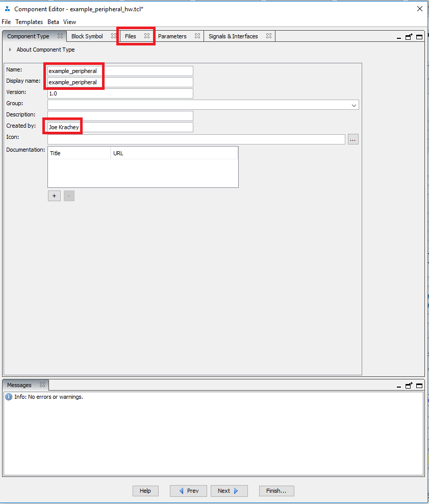Screen dimensions: 429x504
Task: Click the Version input field
Action: pos(120,93)
